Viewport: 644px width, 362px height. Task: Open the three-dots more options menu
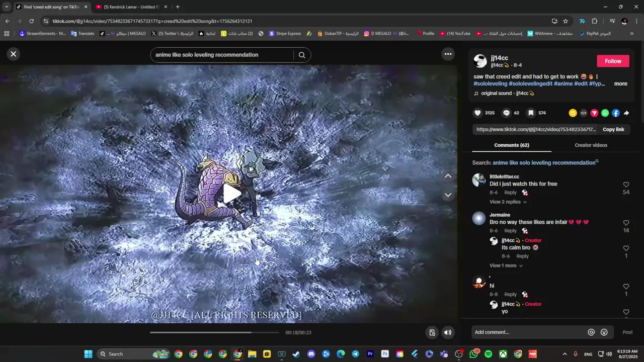(448, 54)
